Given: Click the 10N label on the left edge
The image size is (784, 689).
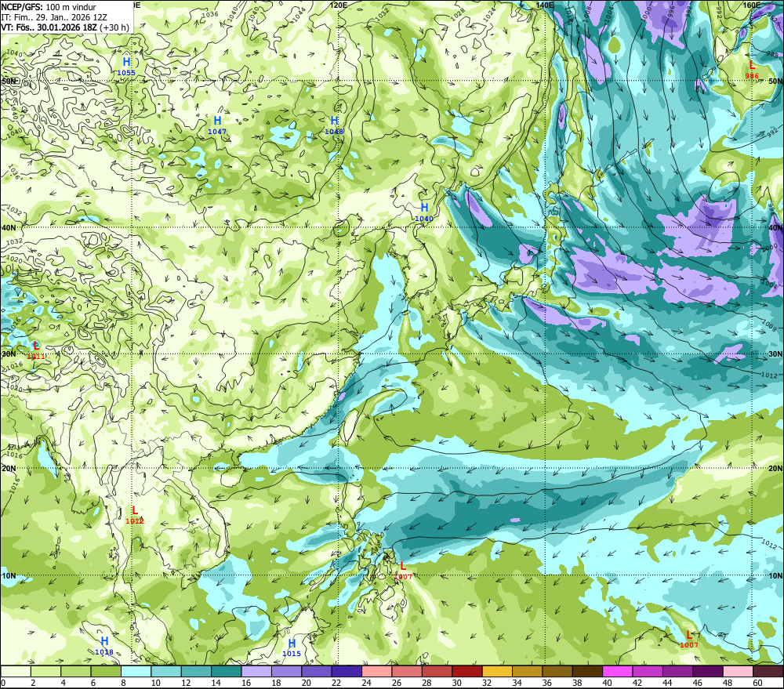Looking at the screenshot, I should click(x=9, y=576).
